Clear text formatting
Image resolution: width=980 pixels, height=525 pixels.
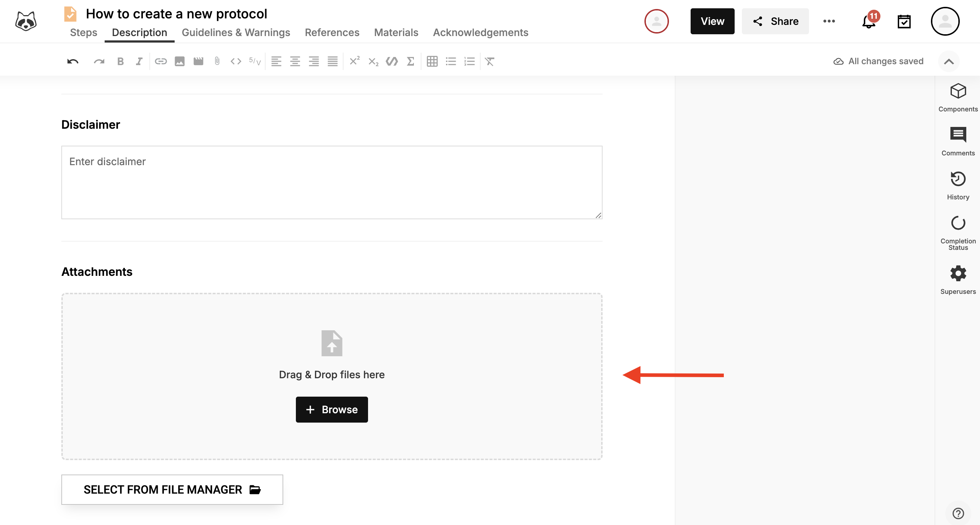pyautogui.click(x=490, y=61)
